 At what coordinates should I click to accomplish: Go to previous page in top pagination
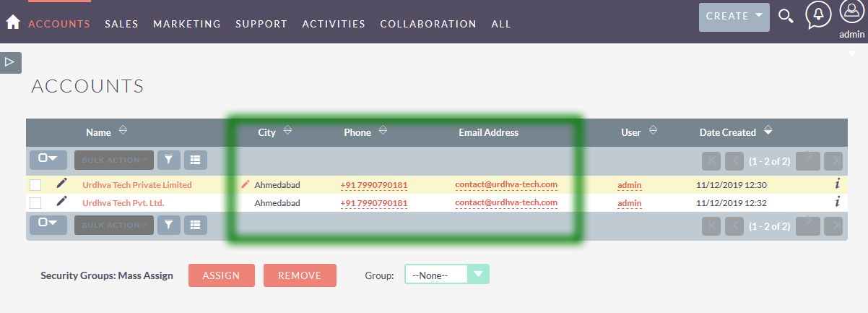pos(734,160)
